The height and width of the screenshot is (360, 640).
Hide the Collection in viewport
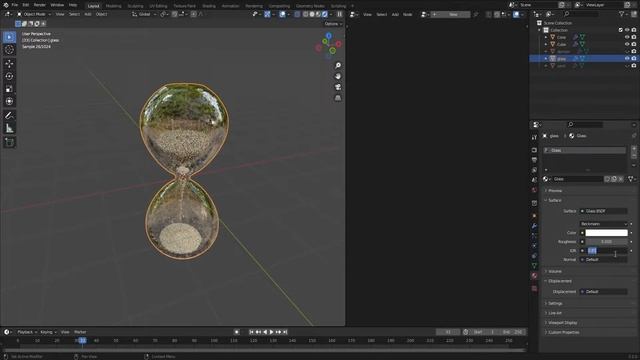pyautogui.click(x=627, y=30)
